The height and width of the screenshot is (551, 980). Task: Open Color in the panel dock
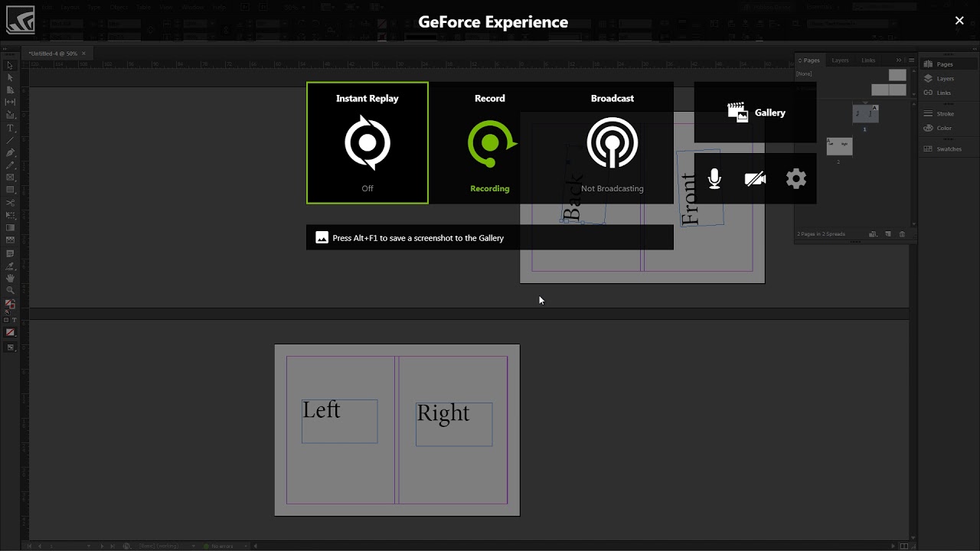947,129
